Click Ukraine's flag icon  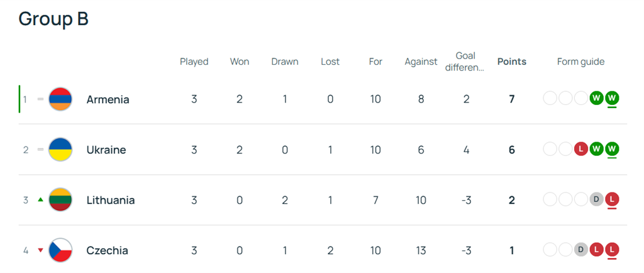pyautogui.click(x=60, y=150)
